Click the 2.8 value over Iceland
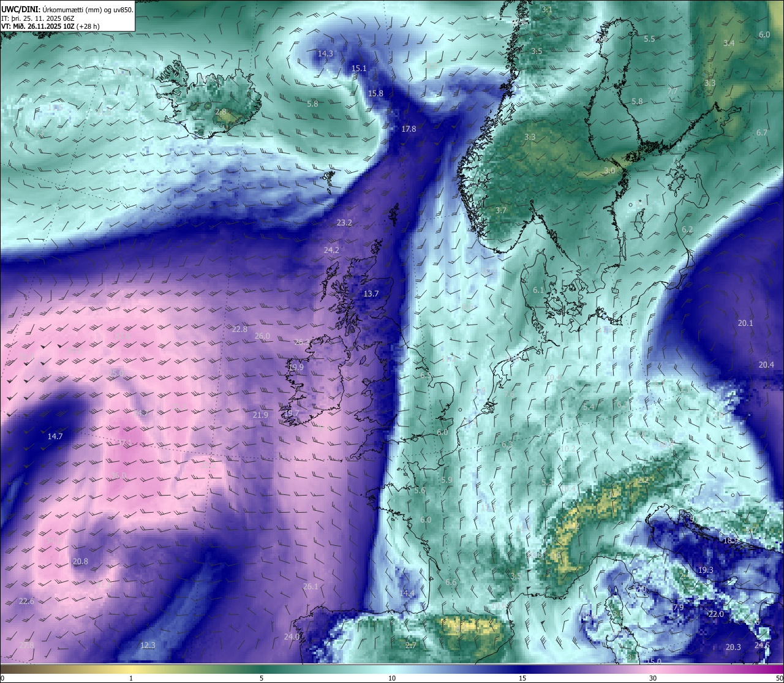 pyautogui.click(x=221, y=112)
